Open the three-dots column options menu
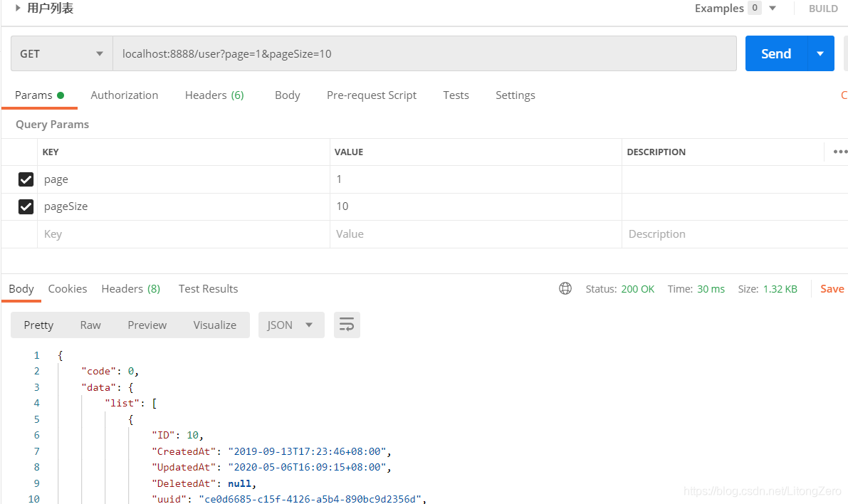Viewport: 848px width, 504px height. [840, 152]
